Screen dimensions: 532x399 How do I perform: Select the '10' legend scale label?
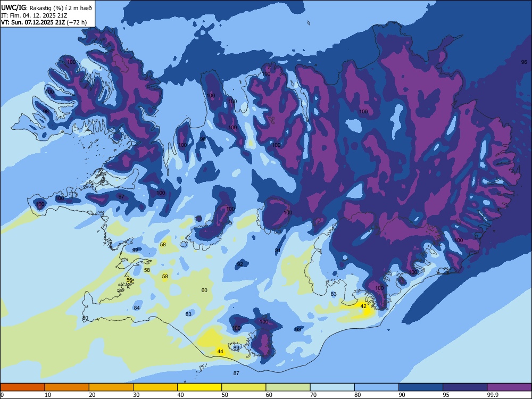point(47,395)
